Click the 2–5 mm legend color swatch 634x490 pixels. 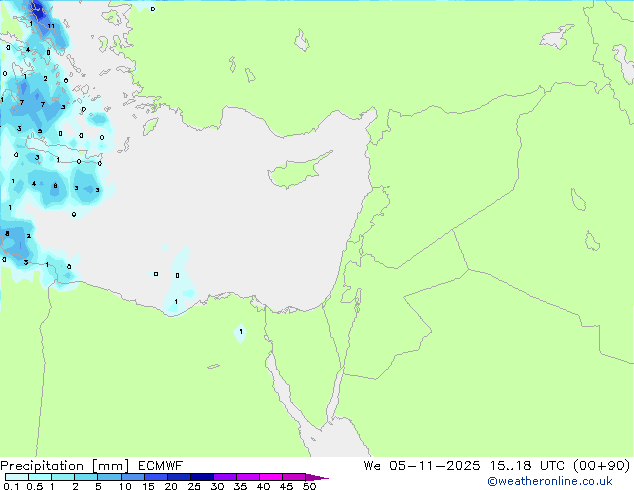[x=86, y=477]
